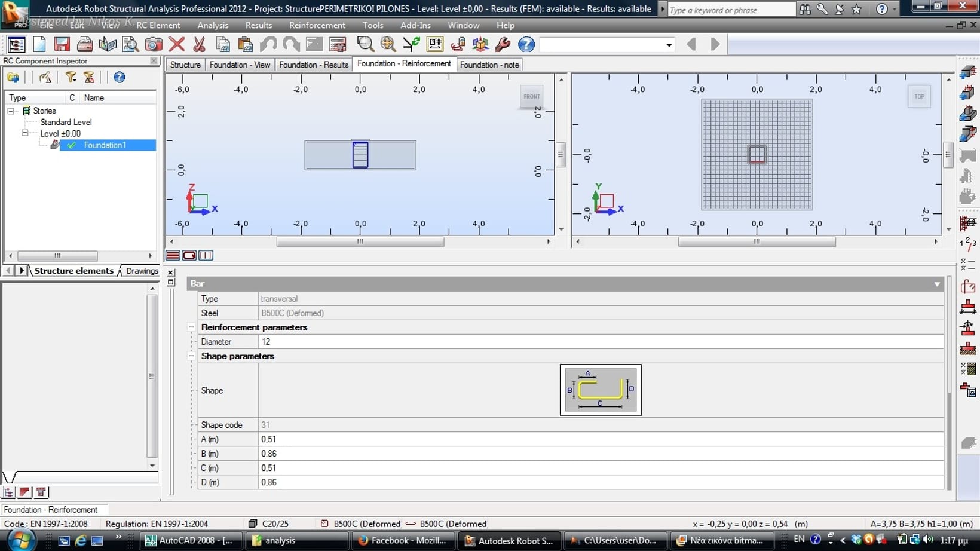Click the screen capture camera icon
This screenshot has width=980, height=551.
coord(154,44)
